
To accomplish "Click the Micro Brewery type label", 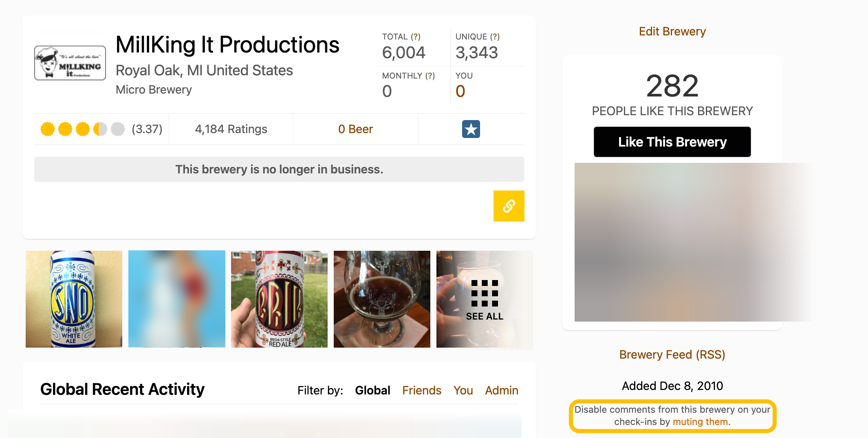I will click(154, 90).
